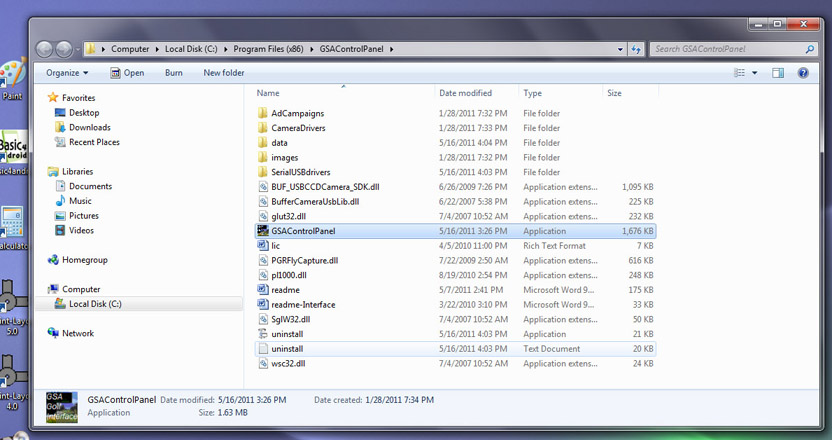The width and height of the screenshot is (832, 440).
Task: Go forward with the Forward arrow
Action: tap(64, 49)
